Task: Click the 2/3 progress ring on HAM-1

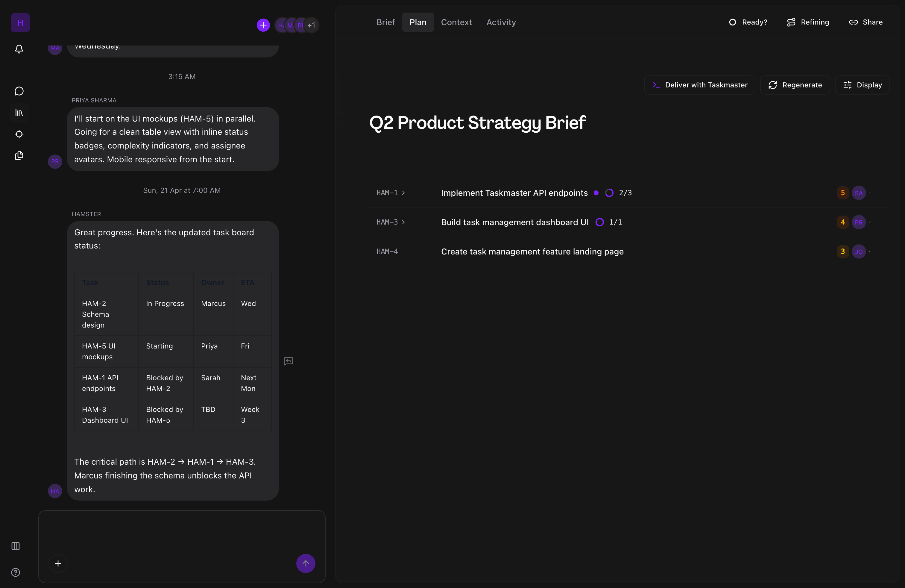Action: (610, 193)
